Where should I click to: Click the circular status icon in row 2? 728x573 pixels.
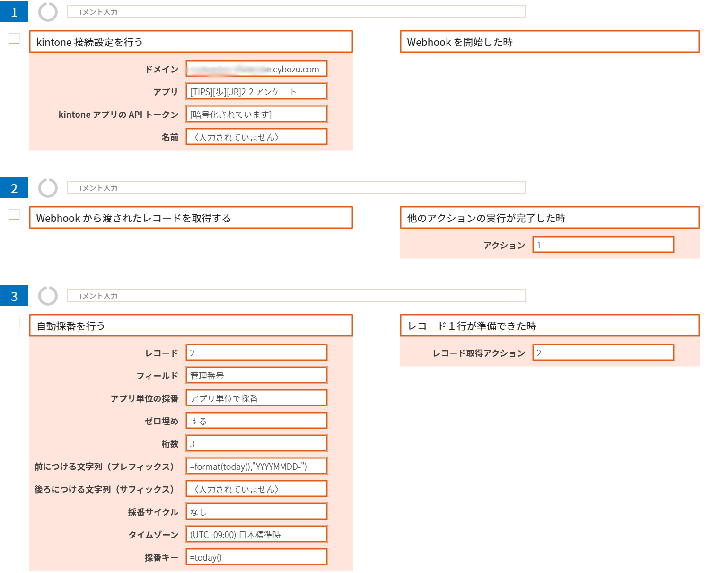pyautogui.click(x=48, y=188)
